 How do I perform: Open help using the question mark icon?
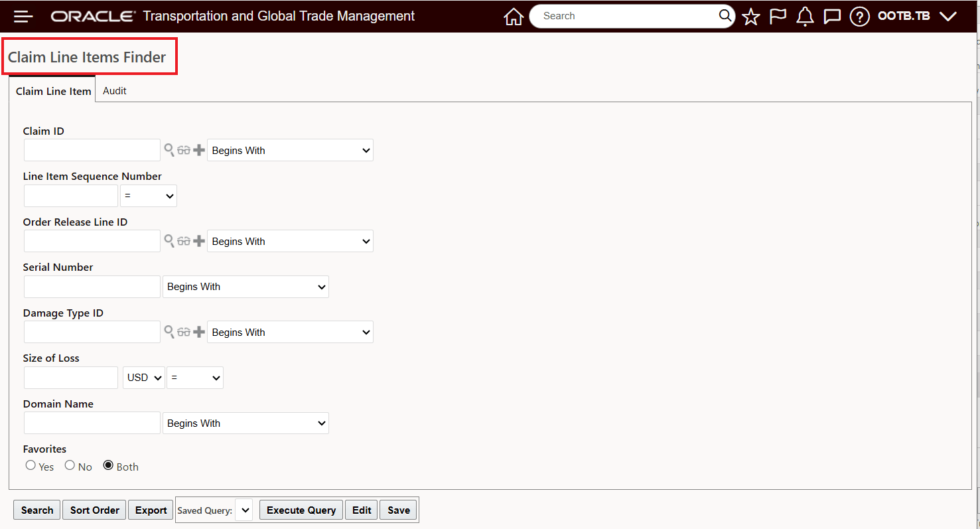pyautogui.click(x=859, y=16)
